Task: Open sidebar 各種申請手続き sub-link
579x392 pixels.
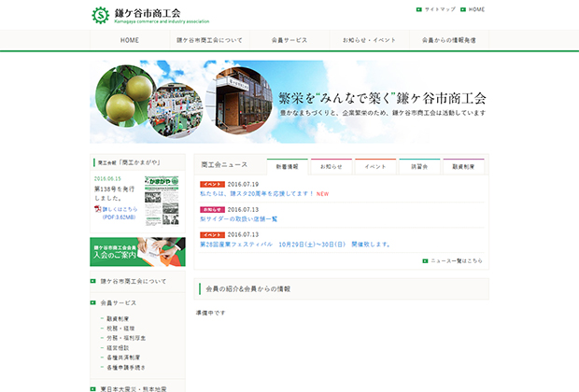Action: tap(126, 368)
